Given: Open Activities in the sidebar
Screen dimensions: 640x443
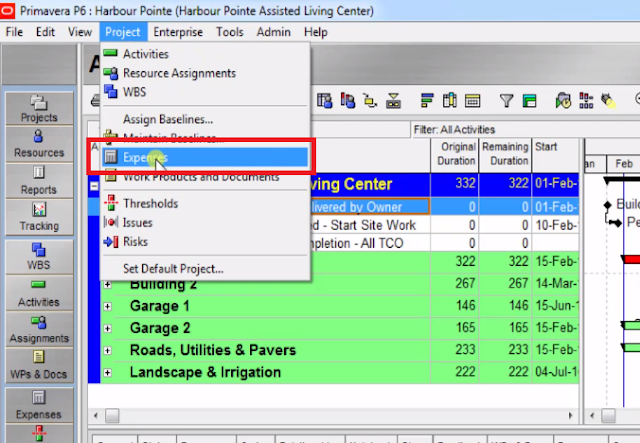Looking at the screenshot, I should pos(39,292).
